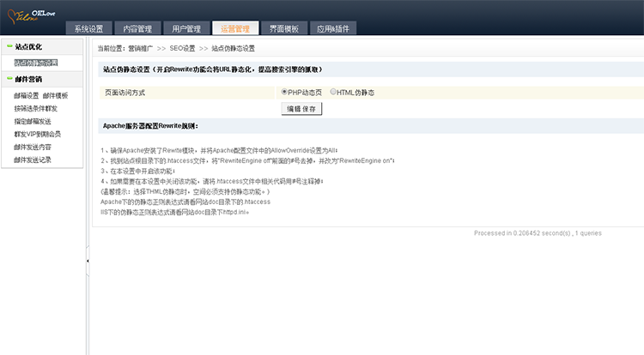Click the 页面访问方式 label

coord(125,93)
